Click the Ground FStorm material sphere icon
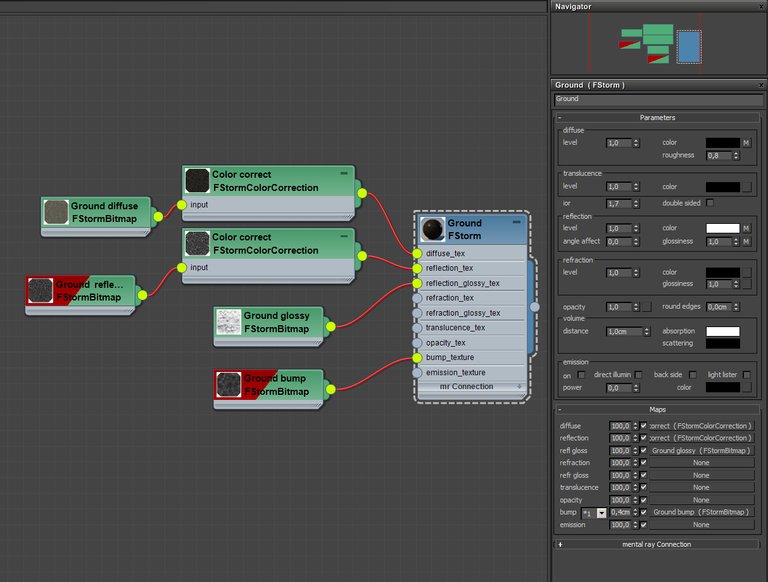 coord(433,229)
